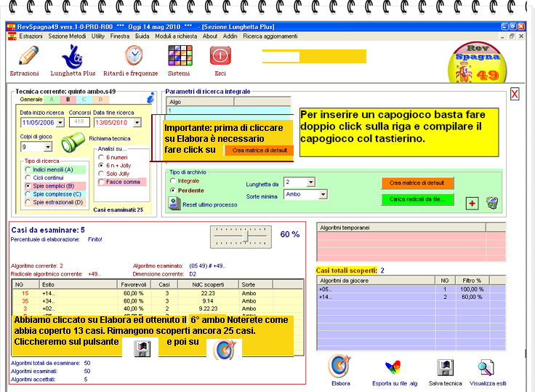
Task: Select results row +14..
Action: 157,293
